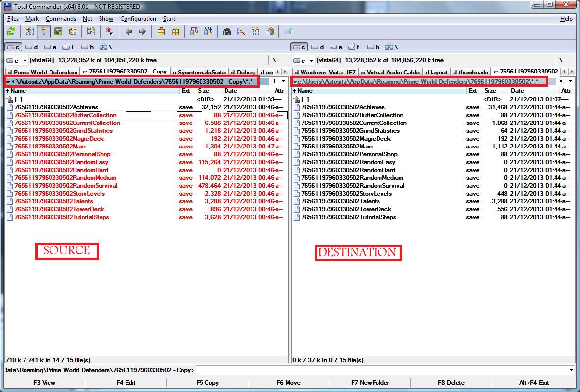This screenshot has width=580, height=392.
Task: Select left panel file 76561197960330502RandomSurvival
Action: 147,186
